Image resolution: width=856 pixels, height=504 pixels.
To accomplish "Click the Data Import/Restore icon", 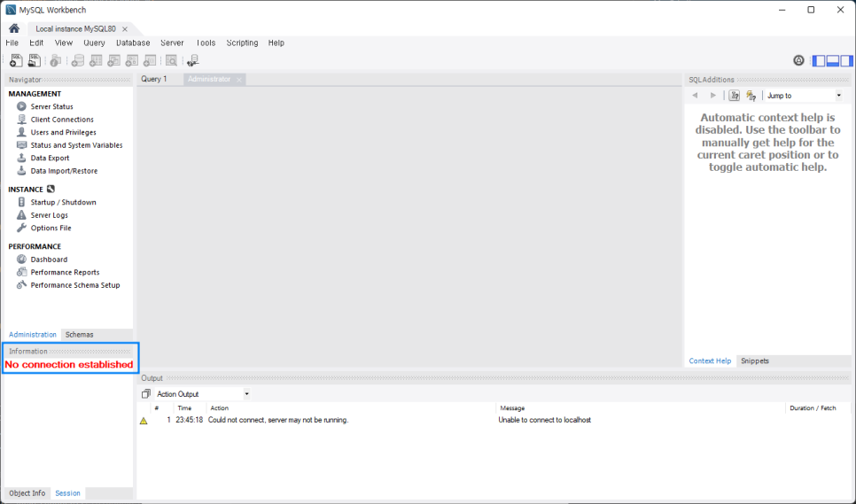I will [x=21, y=171].
